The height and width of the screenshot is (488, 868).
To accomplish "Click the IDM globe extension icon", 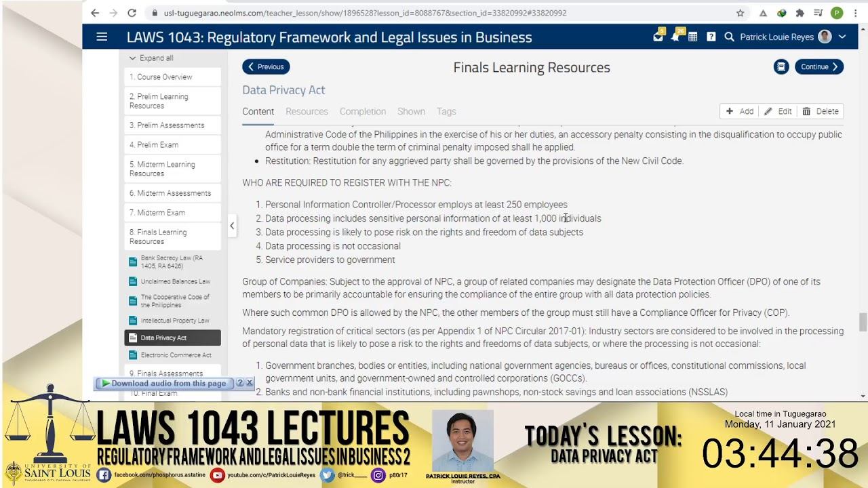I will [781, 13].
